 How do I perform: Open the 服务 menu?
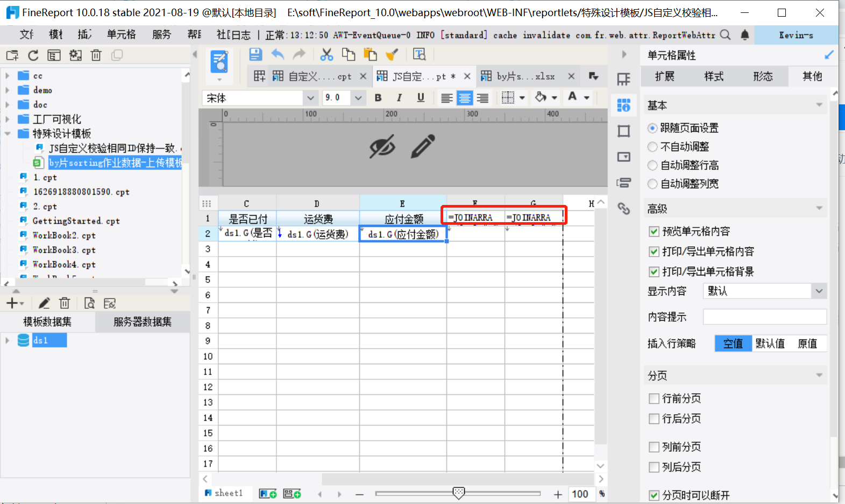point(161,34)
